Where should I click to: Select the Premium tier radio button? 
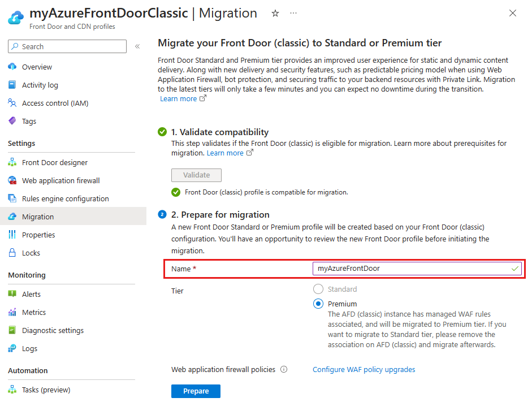[317, 304]
